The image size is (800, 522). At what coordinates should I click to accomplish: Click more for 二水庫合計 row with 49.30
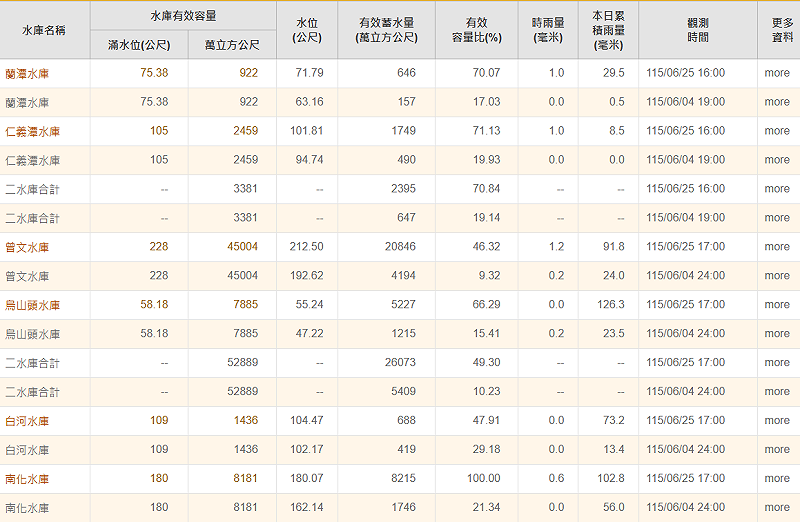coord(777,363)
